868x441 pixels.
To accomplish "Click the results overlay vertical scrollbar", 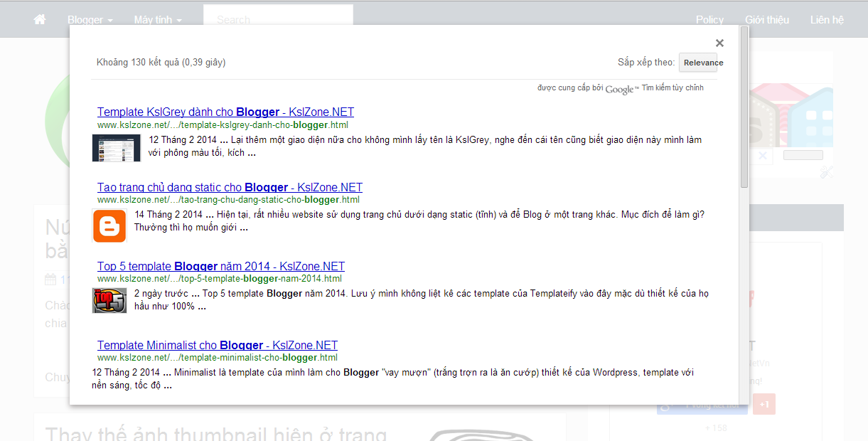I will [744, 107].
